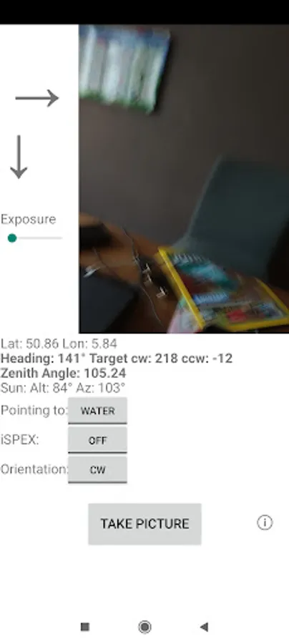Click the Lat Lon coordinates text
Image resolution: width=289 pixels, height=644 pixels.
[59, 343]
